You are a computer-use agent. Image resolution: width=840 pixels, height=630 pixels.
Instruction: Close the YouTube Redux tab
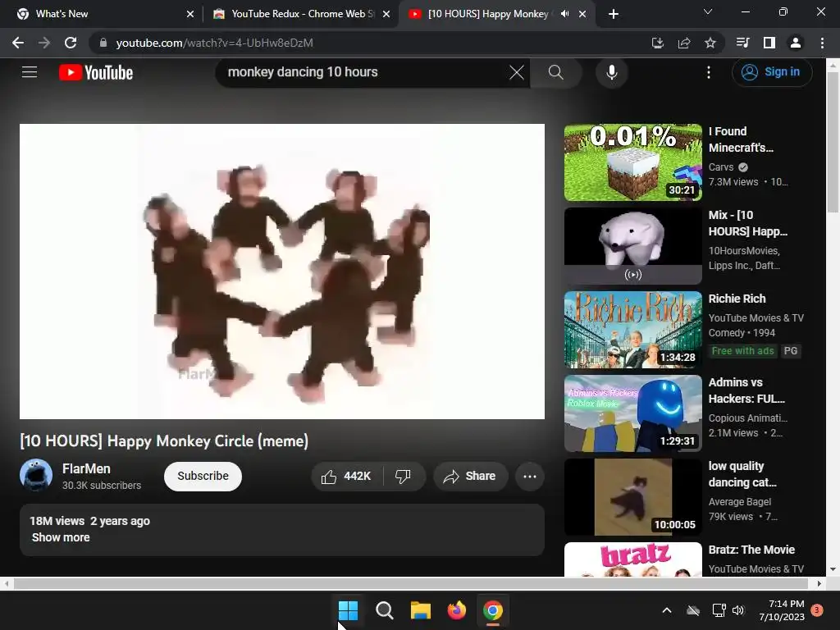click(x=386, y=14)
